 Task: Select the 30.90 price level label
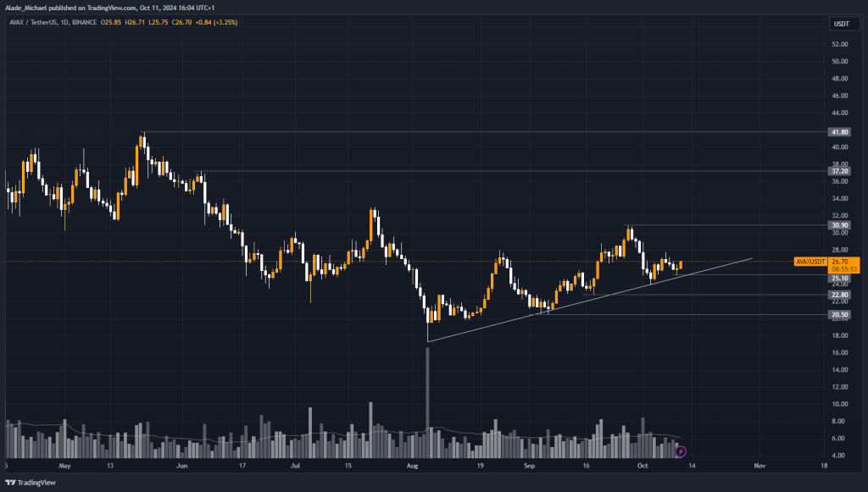point(840,225)
